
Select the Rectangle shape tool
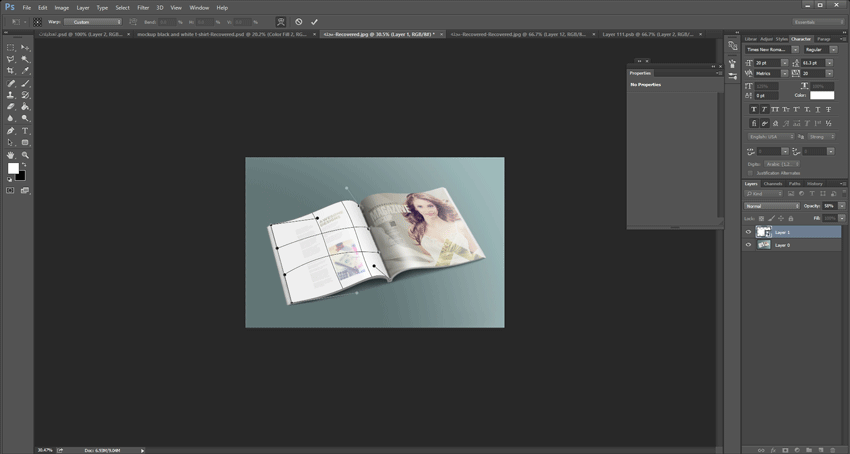25,143
